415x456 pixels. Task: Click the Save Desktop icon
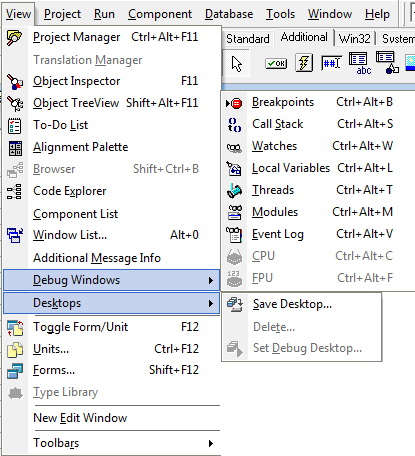pos(235,304)
